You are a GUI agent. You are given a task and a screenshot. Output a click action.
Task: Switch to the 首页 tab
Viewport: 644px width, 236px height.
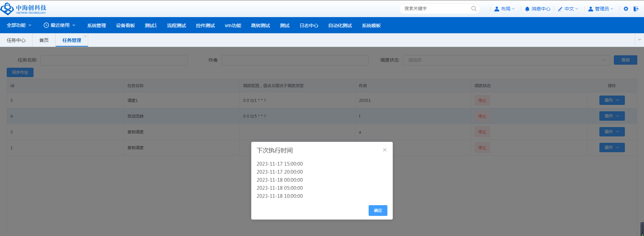tap(44, 40)
